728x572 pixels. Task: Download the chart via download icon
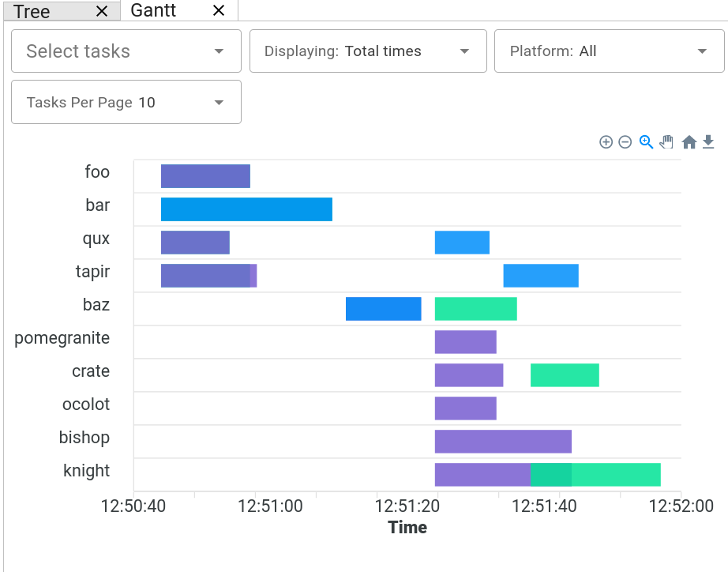(708, 142)
